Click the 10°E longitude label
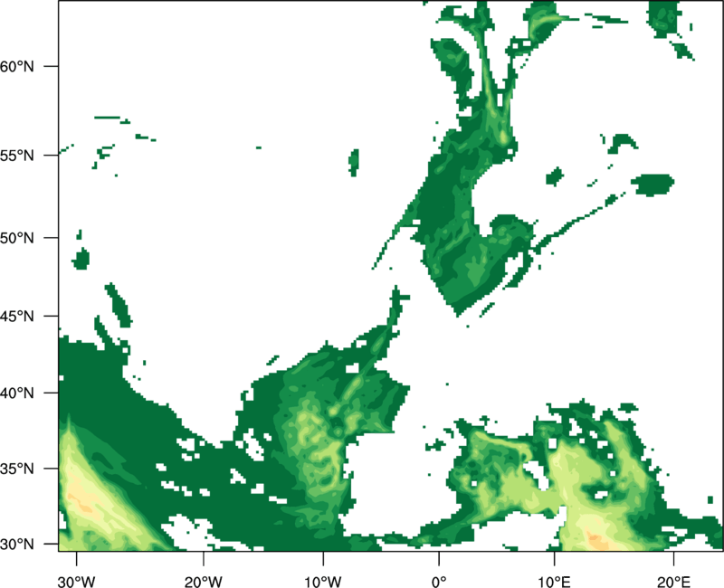 click(554, 582)
